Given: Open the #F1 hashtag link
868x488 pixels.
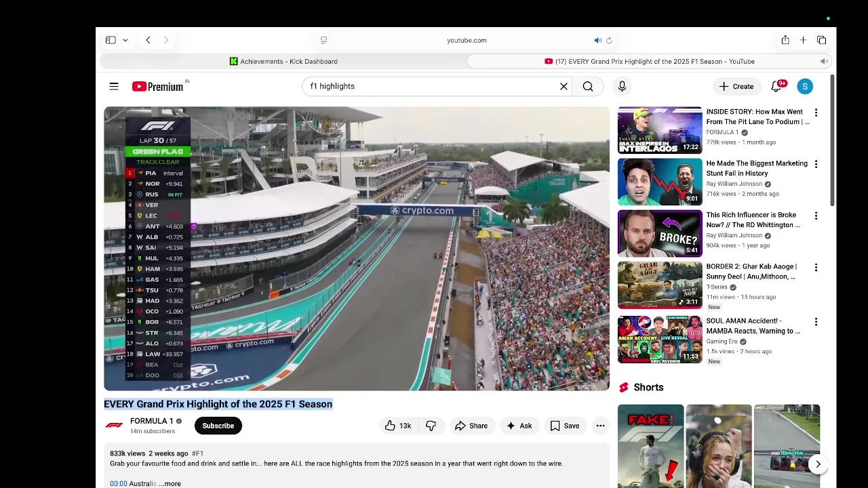Looking at the screenshot, I should point(197,453).
